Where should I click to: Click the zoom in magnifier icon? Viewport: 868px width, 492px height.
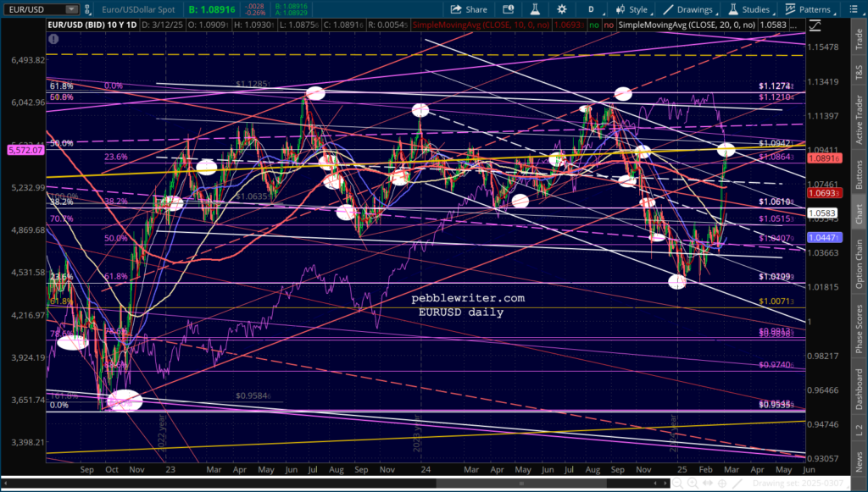[692, 484]
